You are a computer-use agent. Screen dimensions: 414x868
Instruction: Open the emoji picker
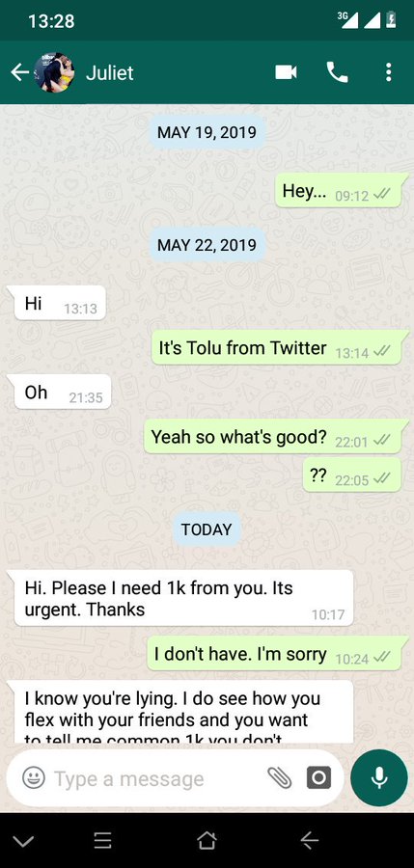coord(33,777)
